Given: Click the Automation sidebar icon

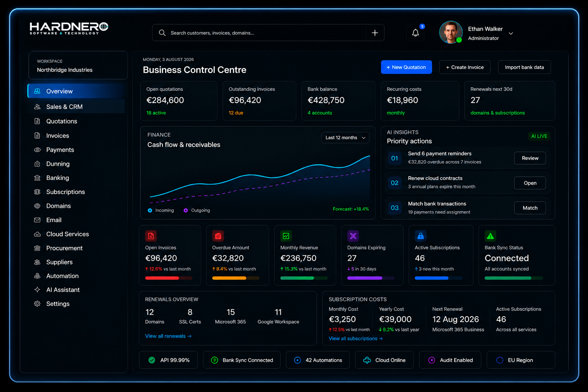Looking at the screenshot, I should tap(37, 276).
